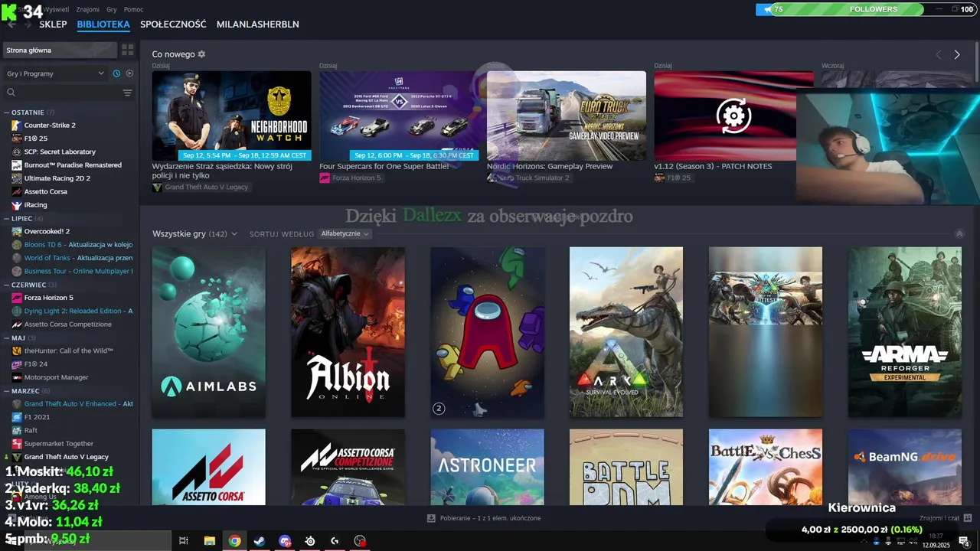Image resolution: width=980 pixels, height=551 pixels.
Task: Open Logitech G HUB on the taskbar
Action: tap(335, 541)
